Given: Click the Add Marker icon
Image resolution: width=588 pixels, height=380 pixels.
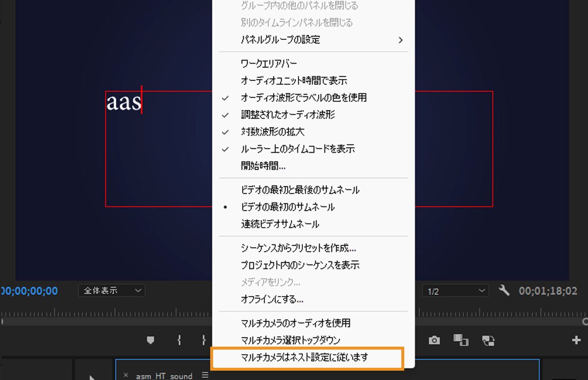Looking at the screenshot, I should (151, 339).
